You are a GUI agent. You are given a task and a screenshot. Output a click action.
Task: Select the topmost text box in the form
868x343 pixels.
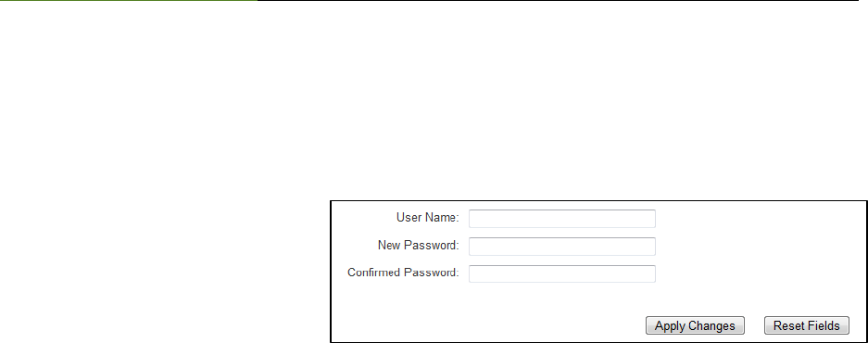coord(562,219)
